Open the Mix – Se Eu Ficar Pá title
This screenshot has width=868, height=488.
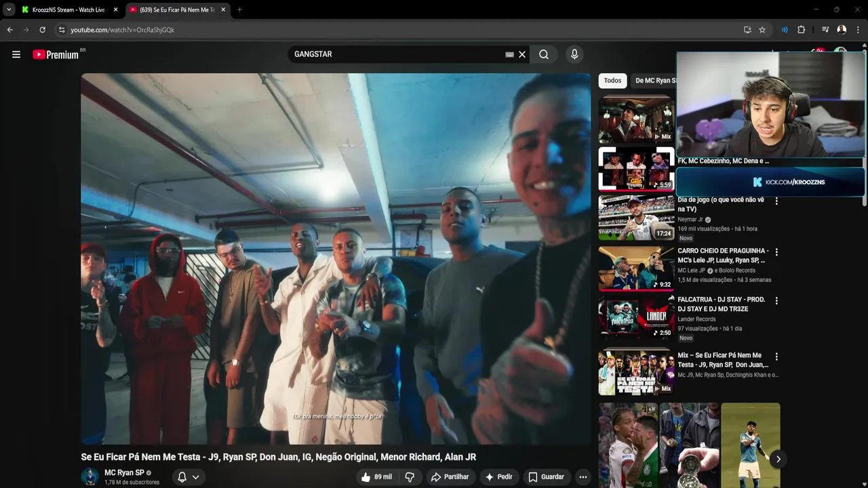click(x=723, y=360)
